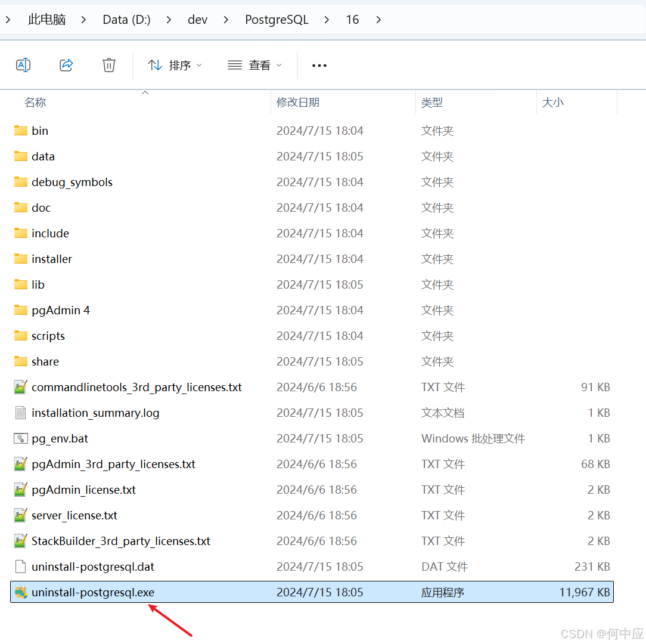Click installation_summary.log file icon
The width and height of the screenshot is (646, 644).
pos(21,413)
